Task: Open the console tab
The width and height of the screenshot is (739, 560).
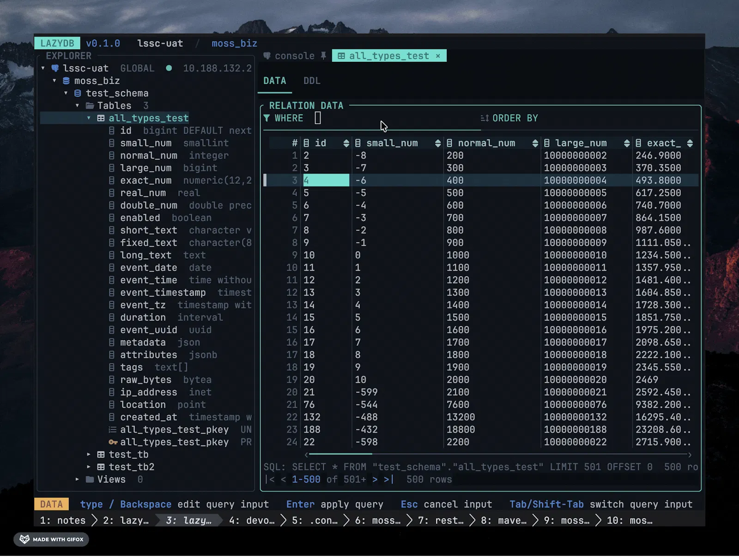Action: (x=295, y=56)
